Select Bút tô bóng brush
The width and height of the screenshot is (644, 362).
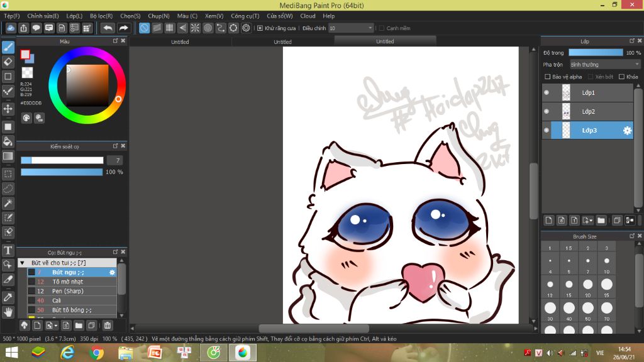click(x=72, y=310)
